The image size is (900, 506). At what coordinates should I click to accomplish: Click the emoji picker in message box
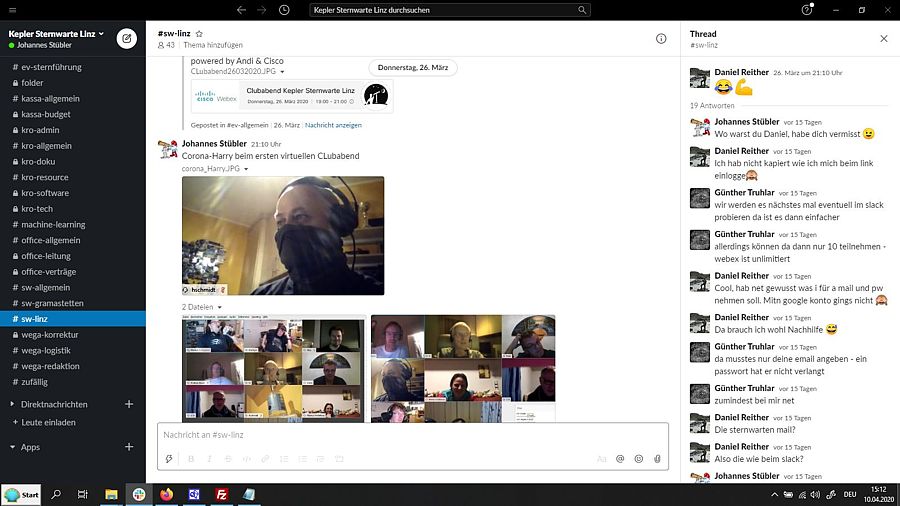pyautogui.click(x=639, y=459)
